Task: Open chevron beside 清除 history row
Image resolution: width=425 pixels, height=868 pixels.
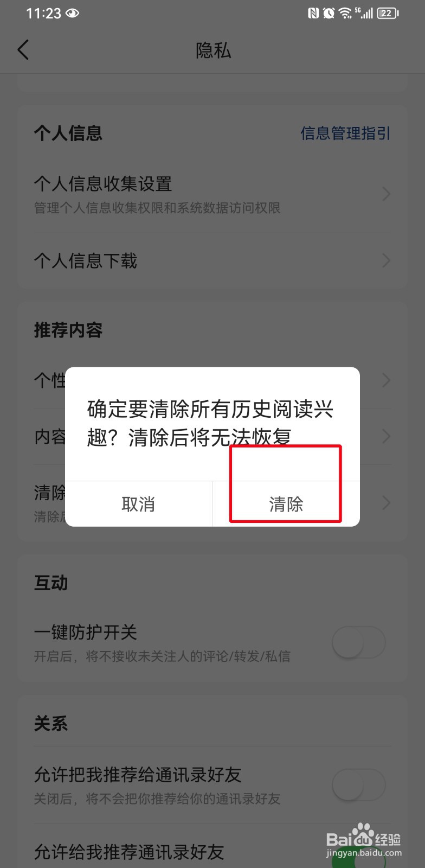Action: coord(386,502)
